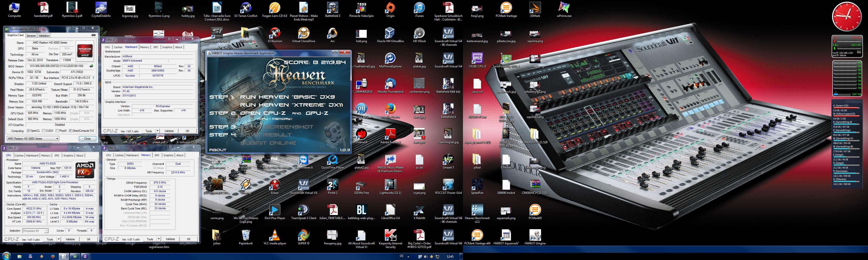Viewport: 868px width, 260px height.
Task: Click the AMD FX-8320 name field
Action: click(47, 163)
